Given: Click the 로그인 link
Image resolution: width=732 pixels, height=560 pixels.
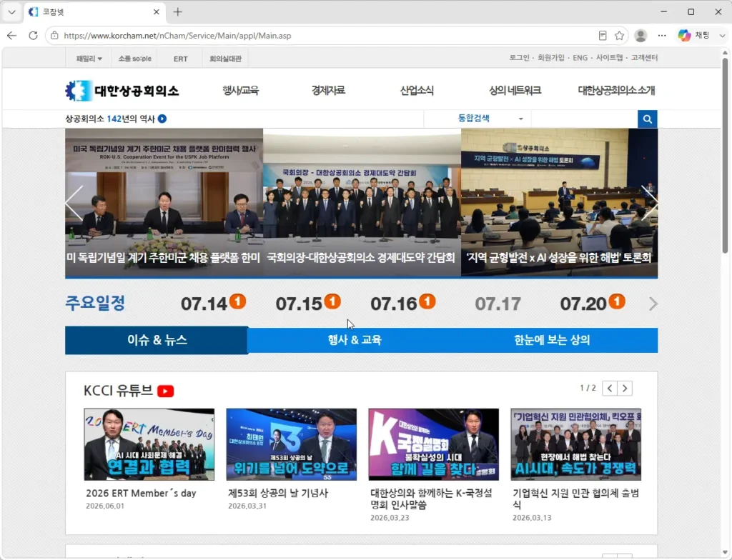Looking at the screenshot, I should 519,57.
